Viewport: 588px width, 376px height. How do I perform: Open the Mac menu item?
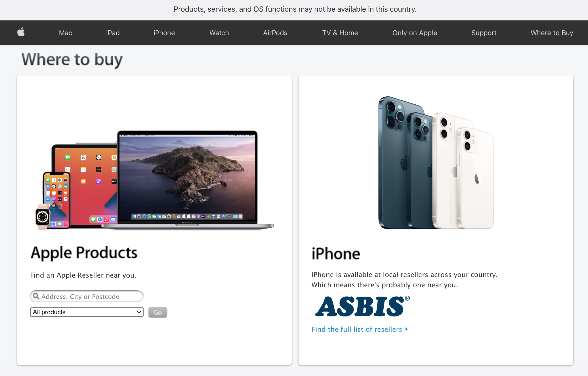coord(66,33)
